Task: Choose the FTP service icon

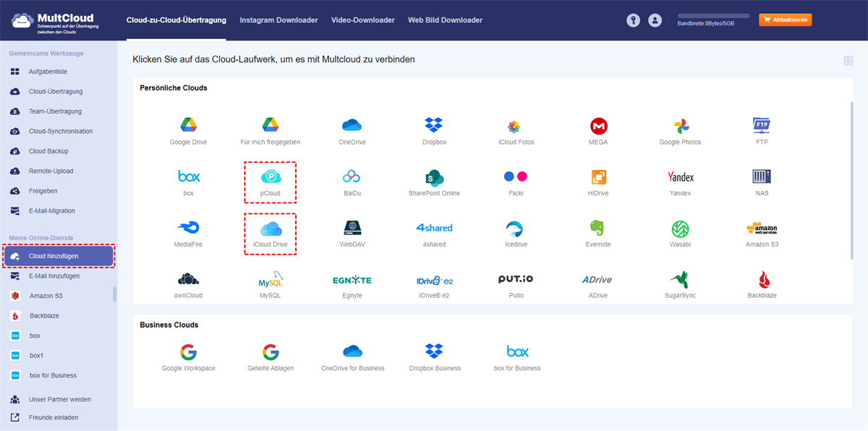Action: [762, 125]
